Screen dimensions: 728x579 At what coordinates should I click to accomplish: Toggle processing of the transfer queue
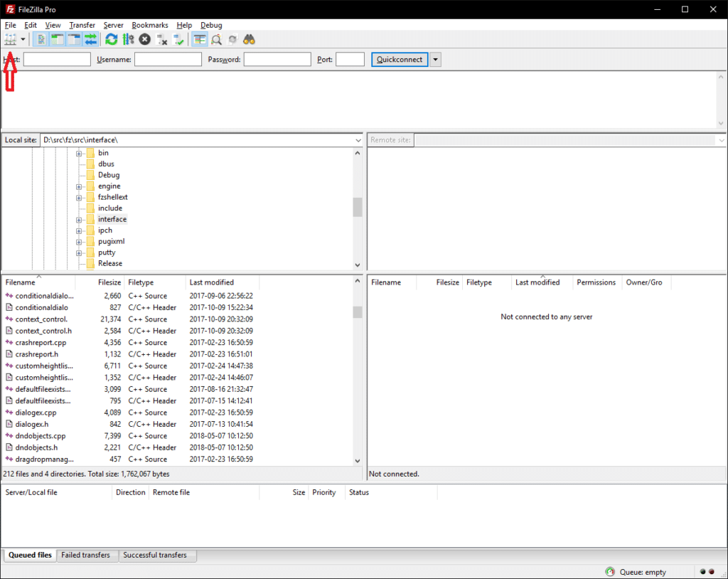coord(129,40)
